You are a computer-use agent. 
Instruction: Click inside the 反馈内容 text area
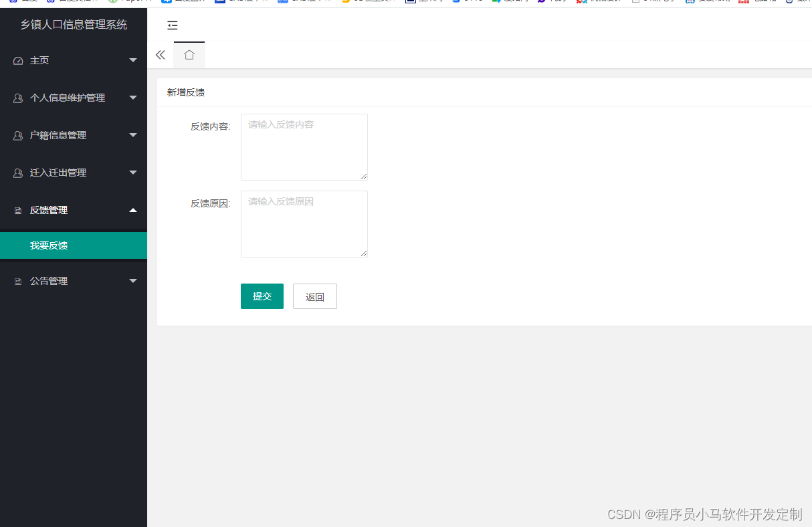304,146
